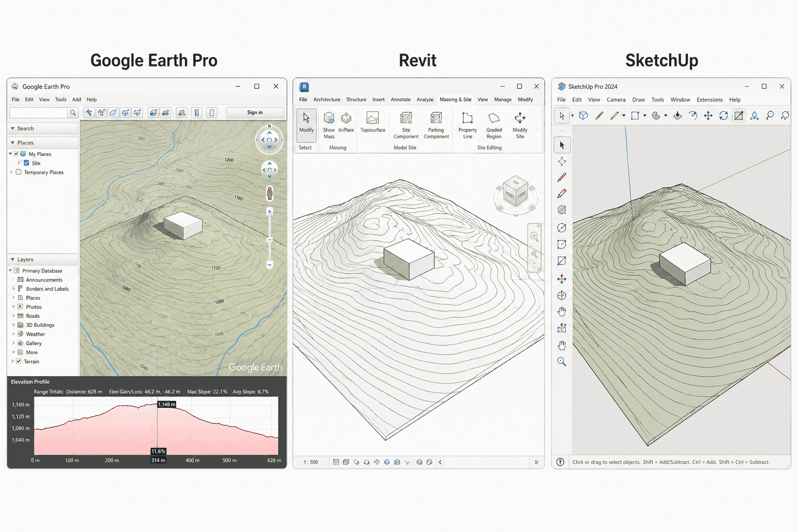Image resolution: width=798 pixels, height=532 pixels.
Task: Collapse the Search panel
Action: pyautogui.click(x=12, y=128)
